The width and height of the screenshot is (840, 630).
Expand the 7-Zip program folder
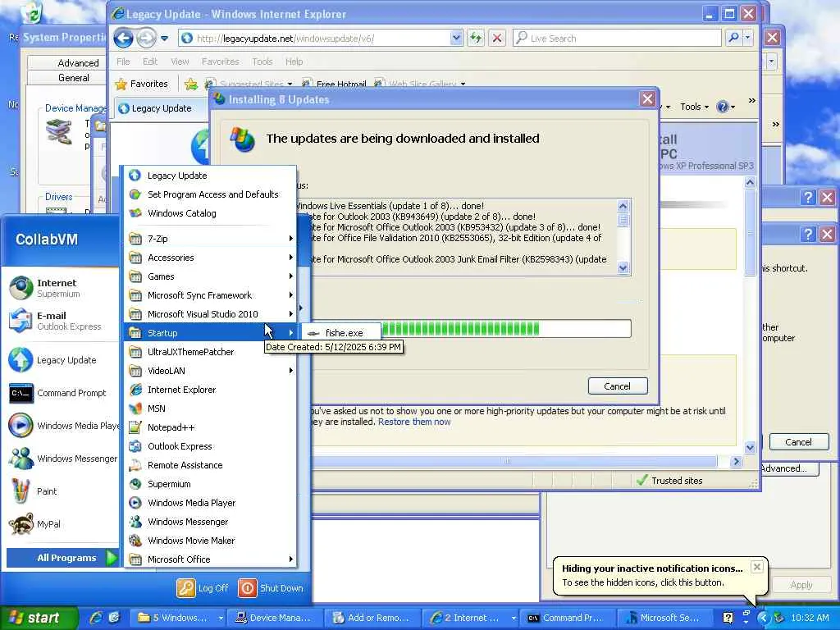tap(210, 239)
